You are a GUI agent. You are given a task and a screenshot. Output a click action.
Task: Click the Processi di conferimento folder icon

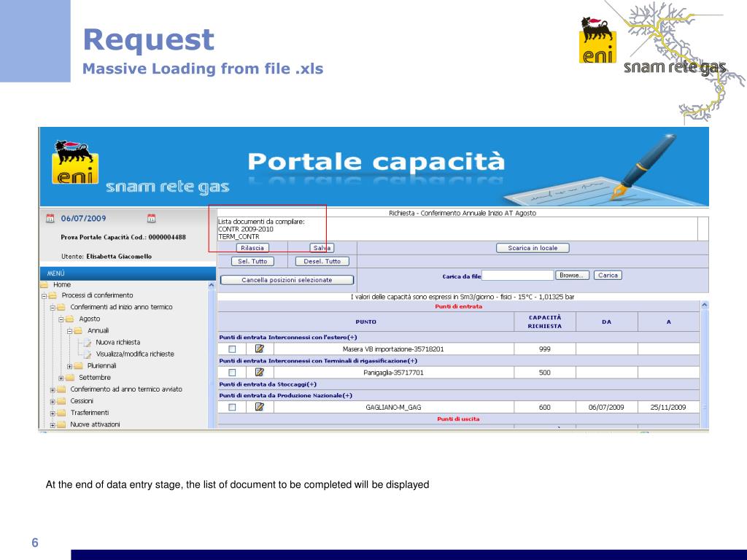coord(53,296)
